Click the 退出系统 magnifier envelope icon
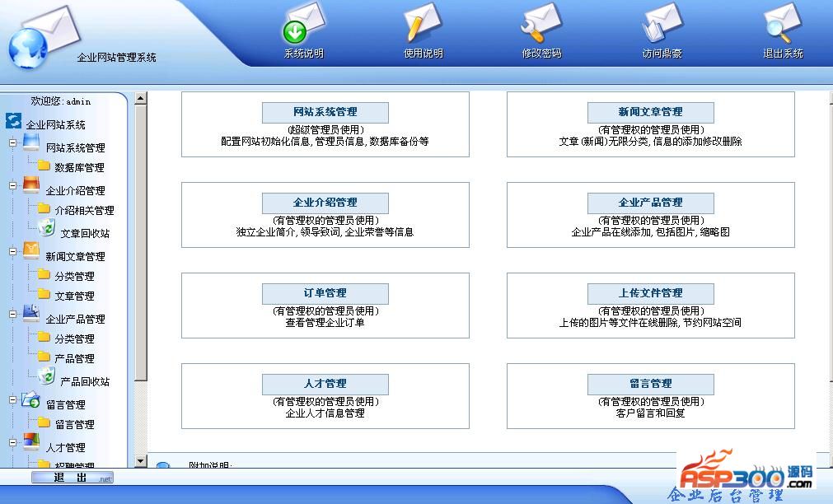Image resolution: width=833 pixels, height=504 pixels. pos(783,23)
